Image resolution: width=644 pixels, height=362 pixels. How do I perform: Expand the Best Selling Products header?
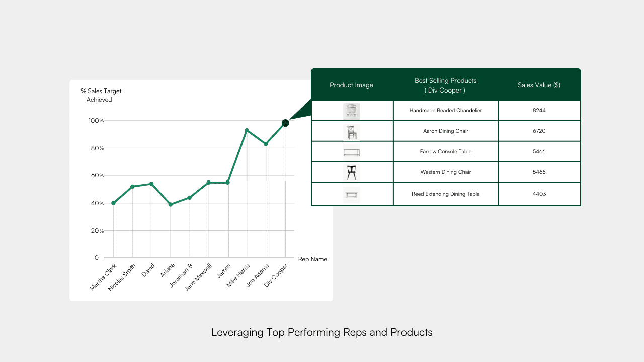point(445,85)
